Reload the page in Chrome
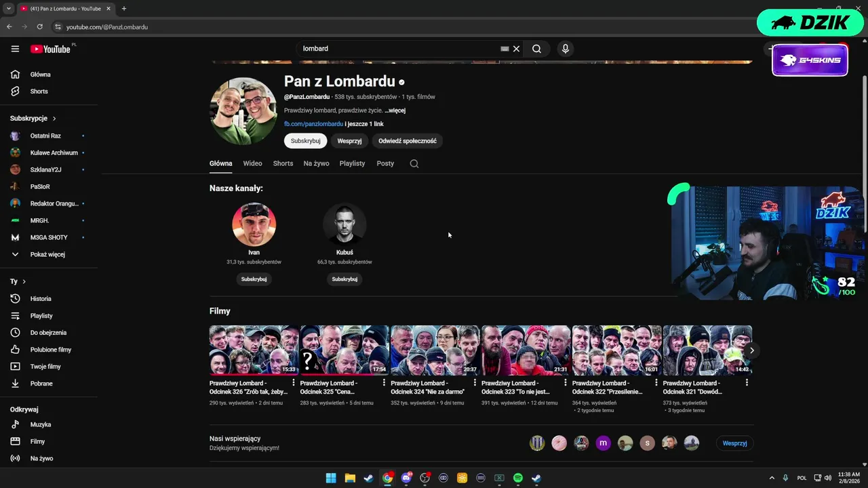This screenshot has height=488, width=868. click(x=39, y=26)
